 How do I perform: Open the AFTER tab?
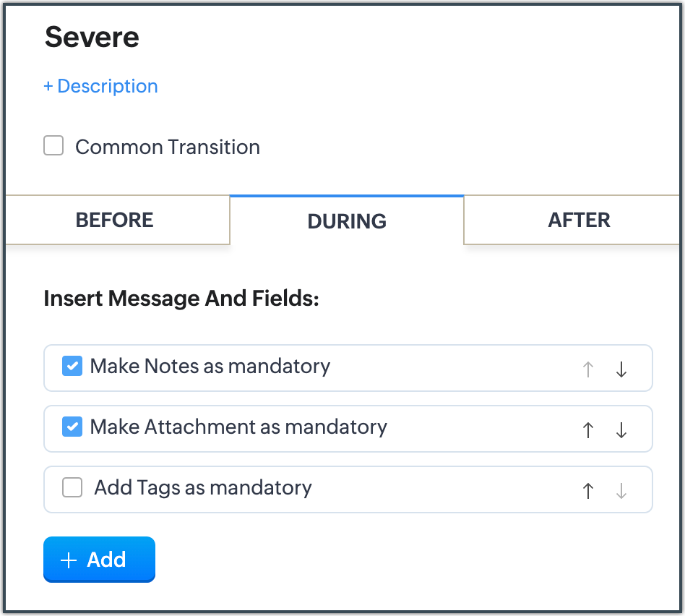coord(579,220)
